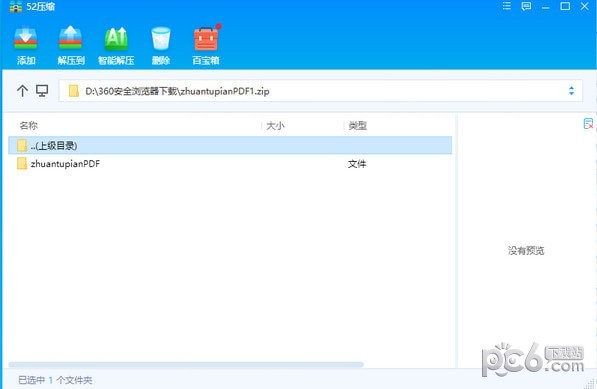
Task: Click the horizontal scrollbar of file list
Action: pyautogui.click(x=186, y=365)
